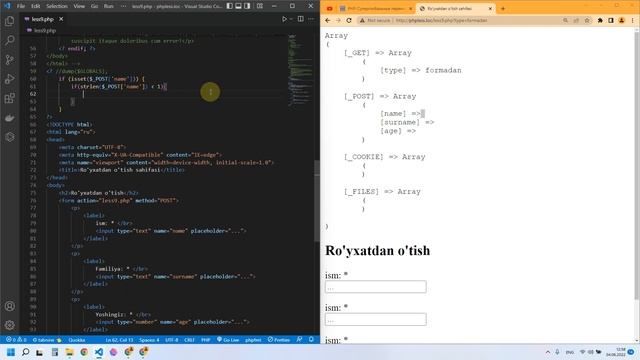Change line ending via CRLF

click(x=189, y=340)
